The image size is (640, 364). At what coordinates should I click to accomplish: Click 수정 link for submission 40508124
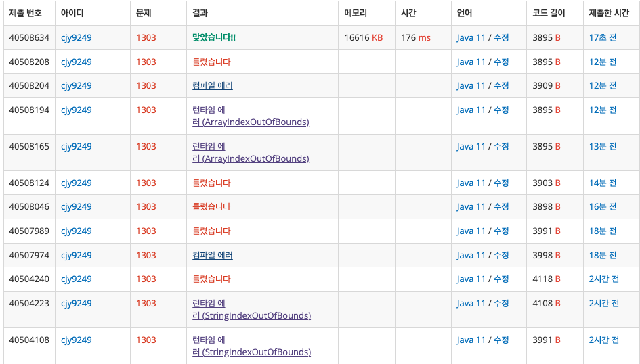pyautogui.click(x=501, y=183)
